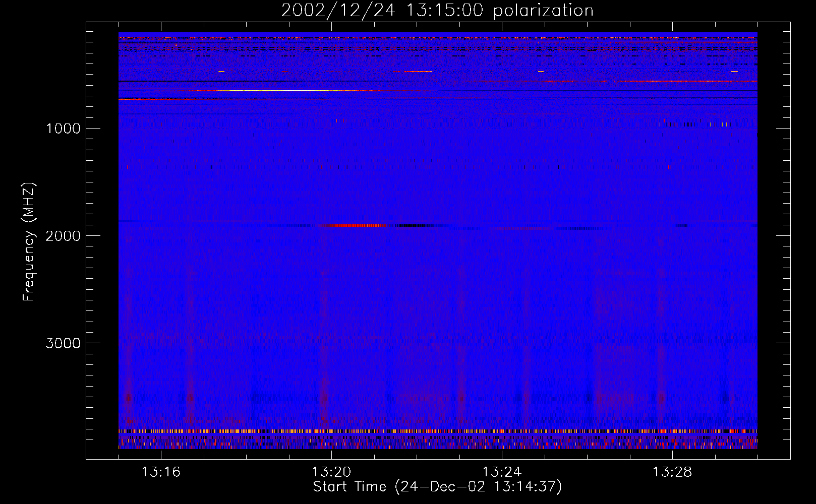Click the '13:28' time tick label
Screen dimensions: 816x504
[672, 472]
